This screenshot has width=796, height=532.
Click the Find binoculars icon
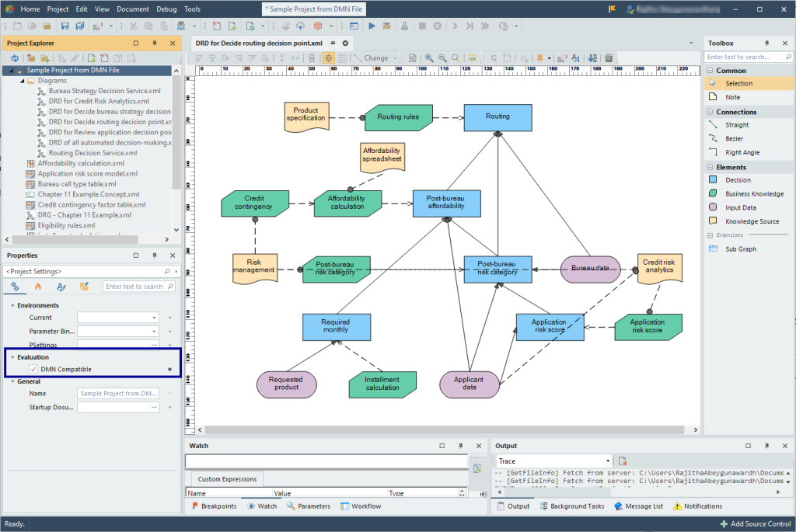(181, 26)
